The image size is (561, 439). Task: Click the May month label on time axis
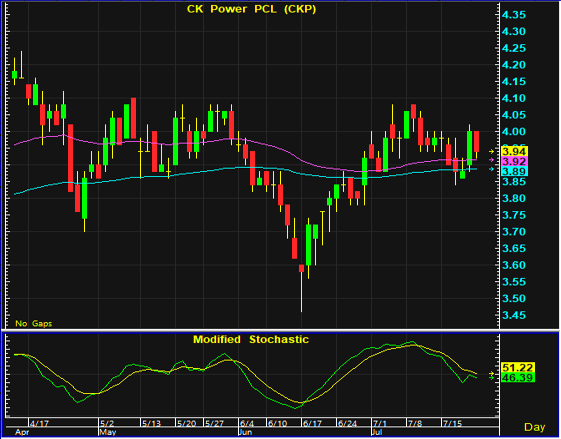[108, 432]
